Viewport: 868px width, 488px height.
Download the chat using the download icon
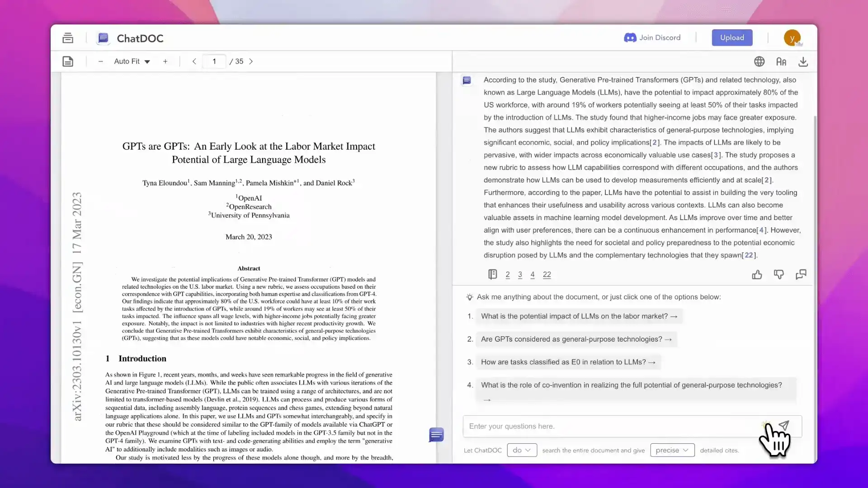803,61
